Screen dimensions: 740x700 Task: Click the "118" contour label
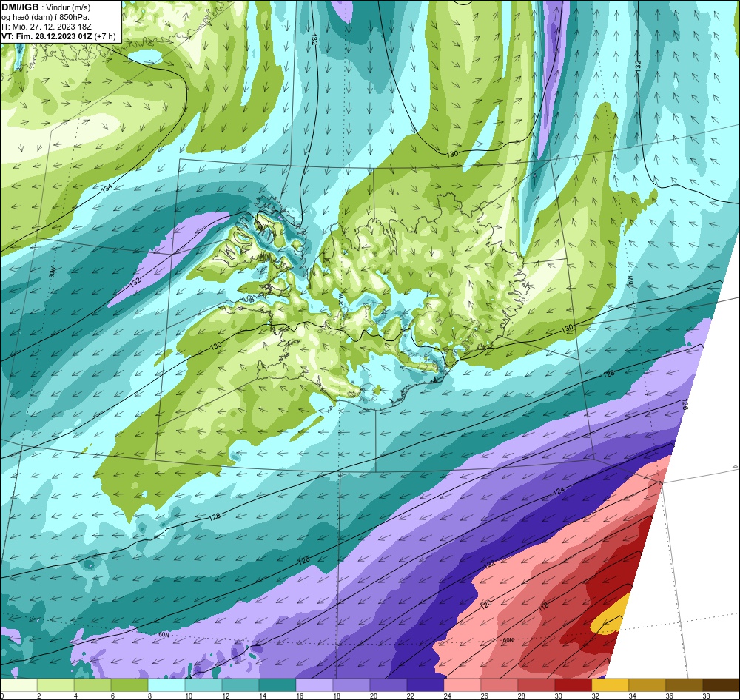click(x=542, y=608)
